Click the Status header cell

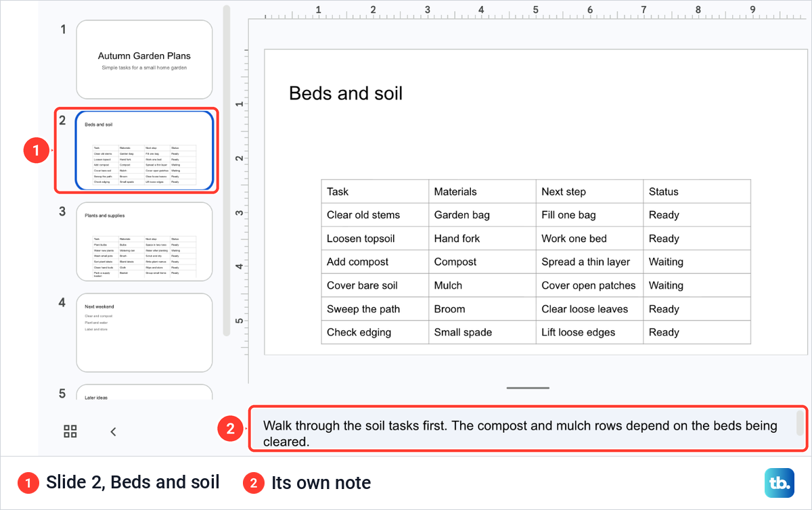coord(697,191)
